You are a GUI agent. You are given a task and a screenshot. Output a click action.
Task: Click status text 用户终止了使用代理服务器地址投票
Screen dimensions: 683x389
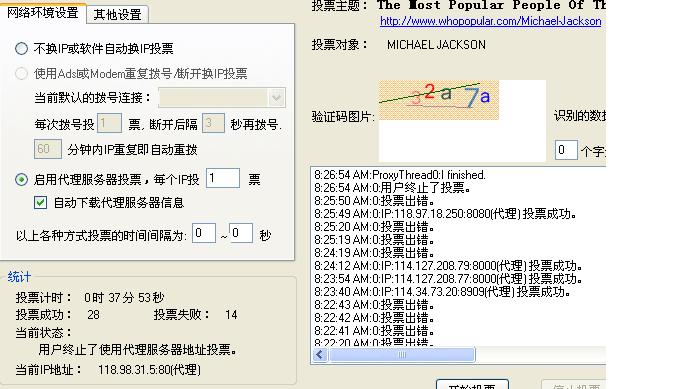(138, 349)
